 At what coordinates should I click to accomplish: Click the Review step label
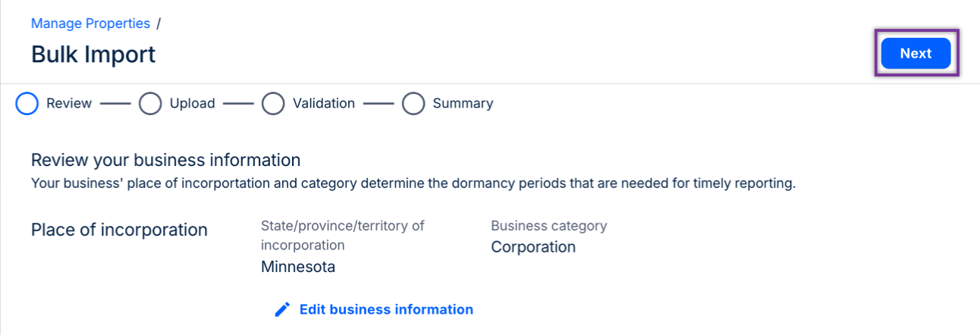click(69, 104)
